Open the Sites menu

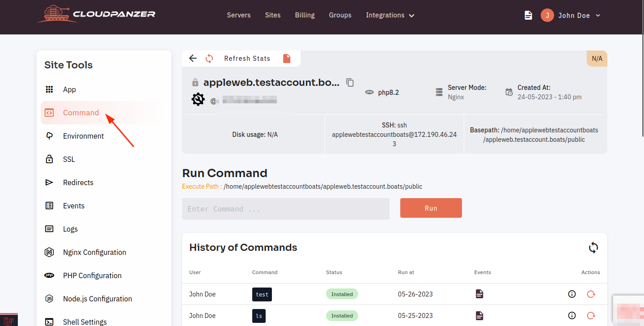pyautogui.click(x=273, y=15)
